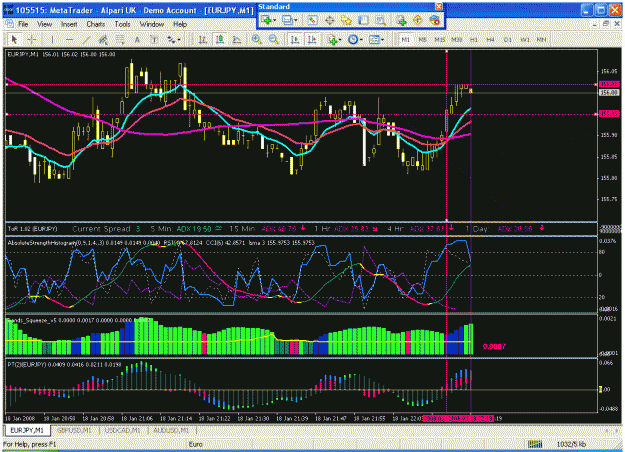Choose the text label tool
Screen dimensions: 625x452
154,39
